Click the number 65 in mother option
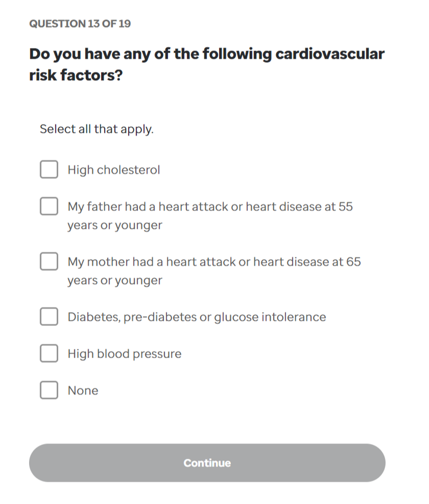 [x=353, y=262]
